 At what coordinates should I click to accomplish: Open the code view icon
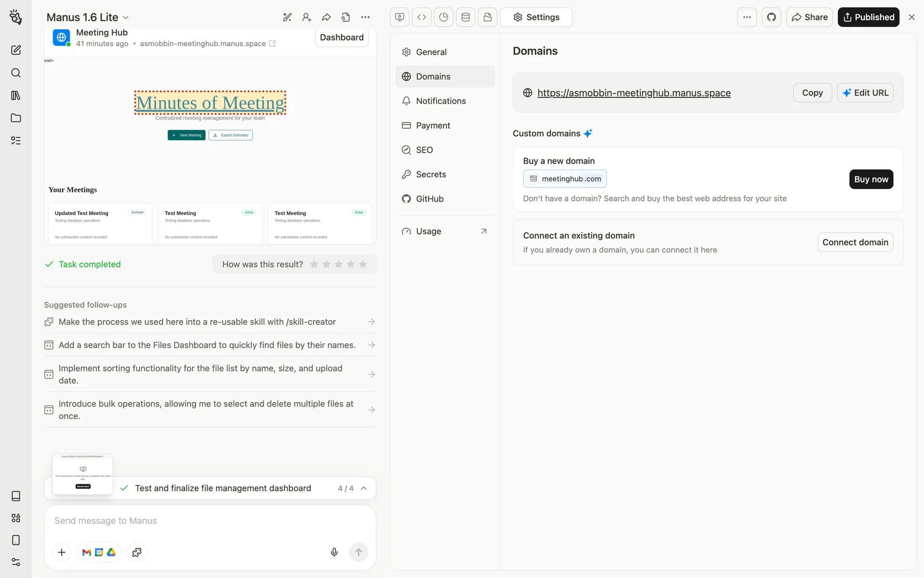coord(422,17)
